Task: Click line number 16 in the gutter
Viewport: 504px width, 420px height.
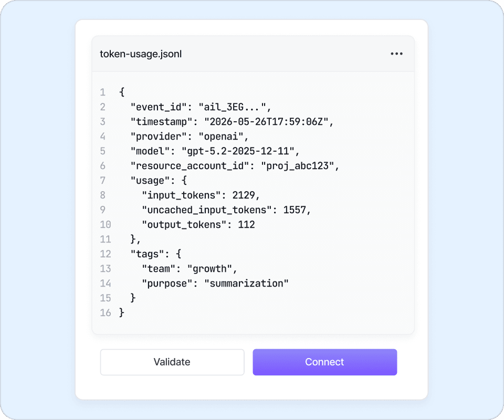Action: (106, 313)
